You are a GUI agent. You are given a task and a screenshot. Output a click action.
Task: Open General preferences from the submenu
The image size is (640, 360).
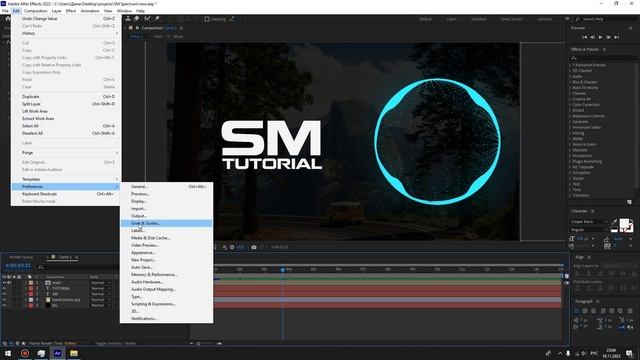point(167,187)
